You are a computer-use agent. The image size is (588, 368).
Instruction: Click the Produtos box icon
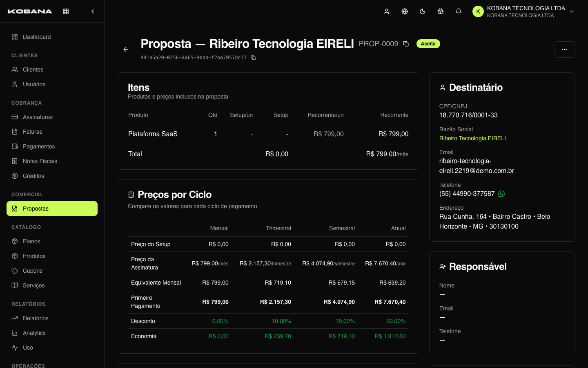point(15,256)
